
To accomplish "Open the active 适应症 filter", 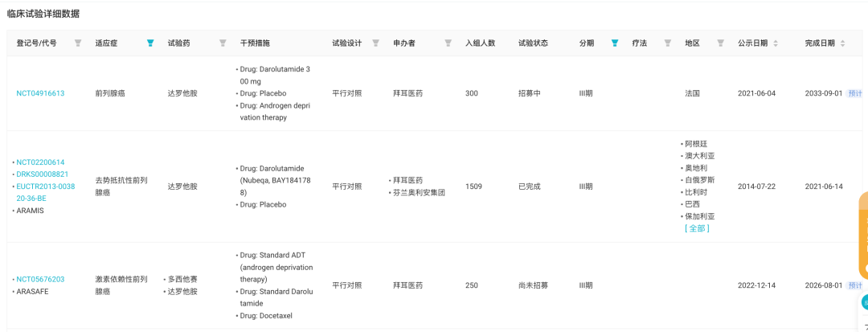I will coord(150,43).
